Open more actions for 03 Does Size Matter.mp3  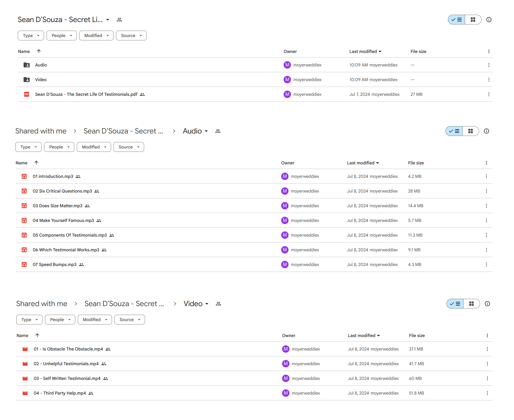486,206
